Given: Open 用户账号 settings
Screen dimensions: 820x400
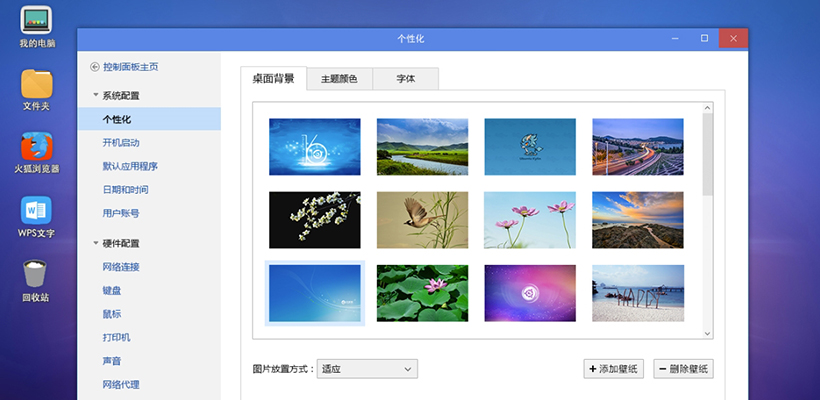Looking at the screenshot, I should [x=121, y=213].
